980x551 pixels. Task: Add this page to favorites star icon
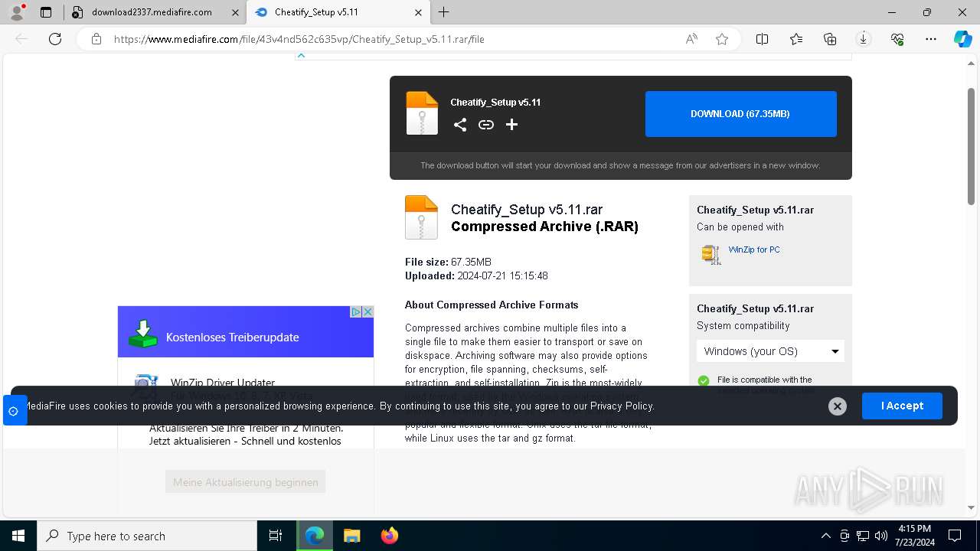pos(722,39)
